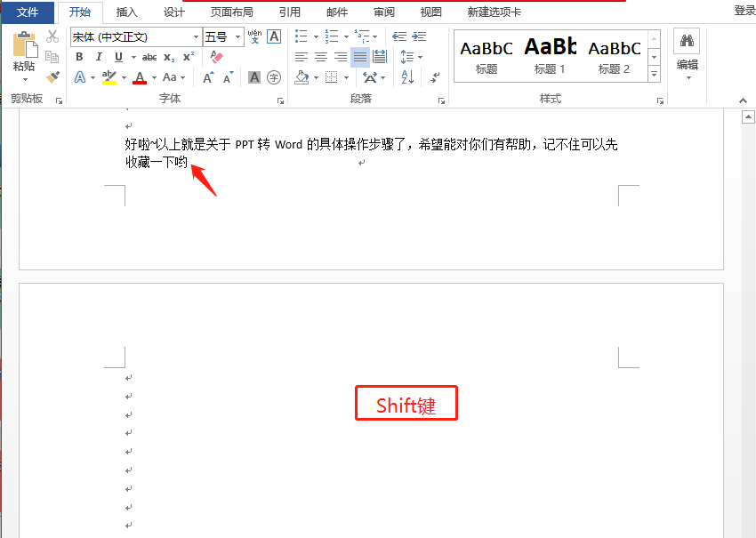Apply multilevel list formatting

coord(362,36)
